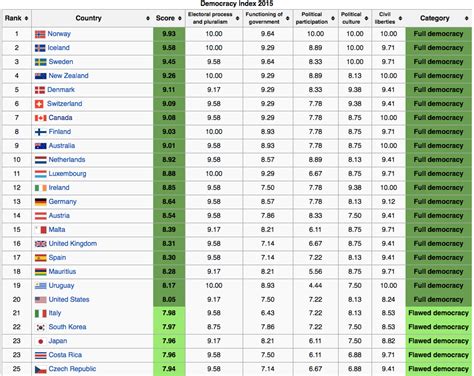Click the Switzerland flag icon
Viewport: 474px width, 376px height.
(x=39, y=104)
